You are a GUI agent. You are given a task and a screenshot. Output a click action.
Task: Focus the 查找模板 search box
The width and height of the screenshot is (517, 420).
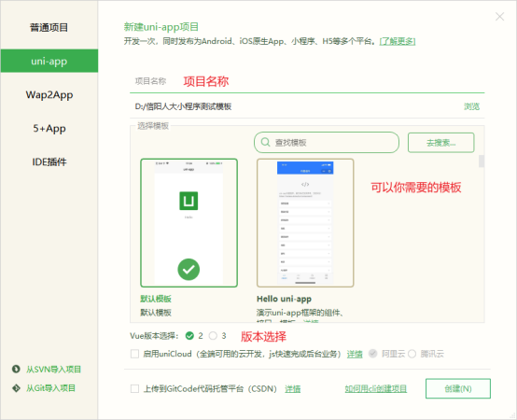click(x=327, y=143)
